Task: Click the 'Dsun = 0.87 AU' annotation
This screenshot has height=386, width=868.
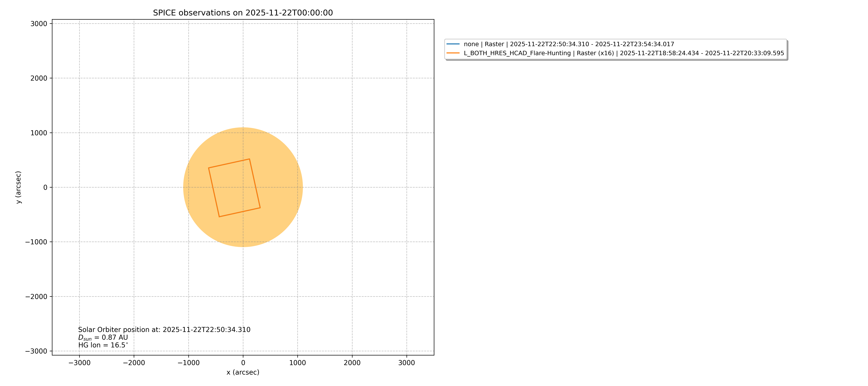Action: point(103,337)
